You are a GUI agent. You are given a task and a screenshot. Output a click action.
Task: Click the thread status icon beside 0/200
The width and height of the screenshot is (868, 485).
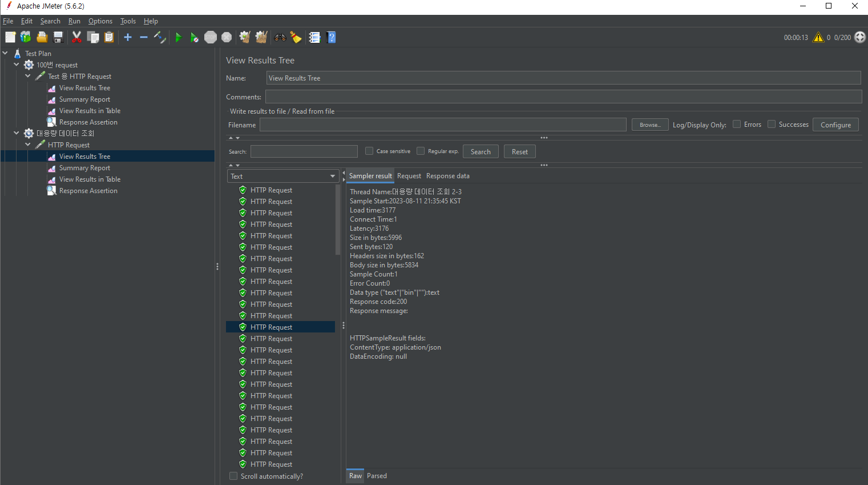pyautogui.click(x=860, y=37)
